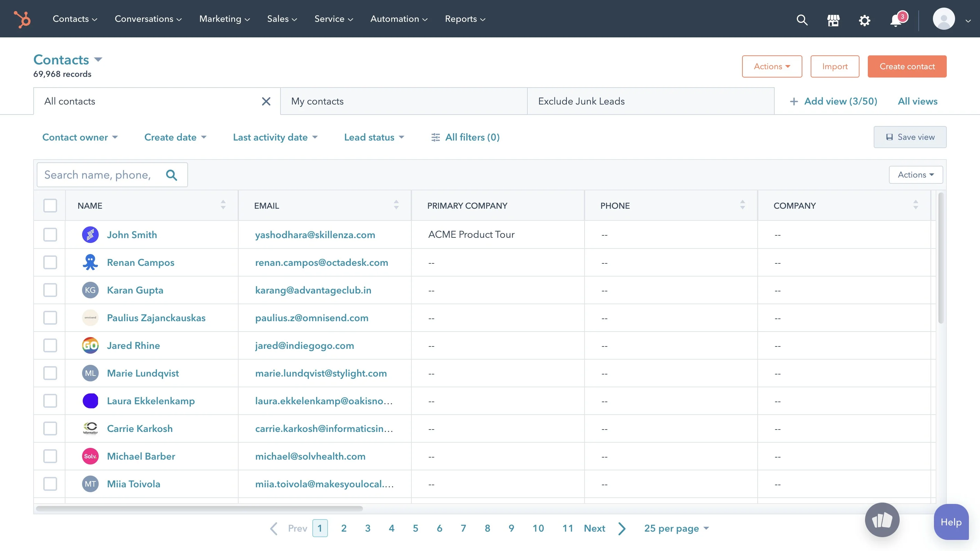Sort by the Phone column arrows
This screenshot has width=980, height=551.
[x=742, y=205]
